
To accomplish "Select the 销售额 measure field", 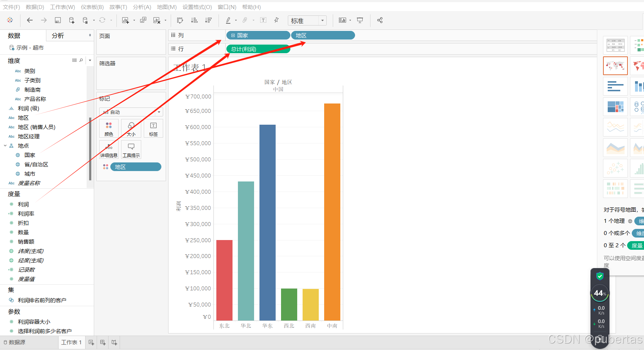I will pos(26,241).
